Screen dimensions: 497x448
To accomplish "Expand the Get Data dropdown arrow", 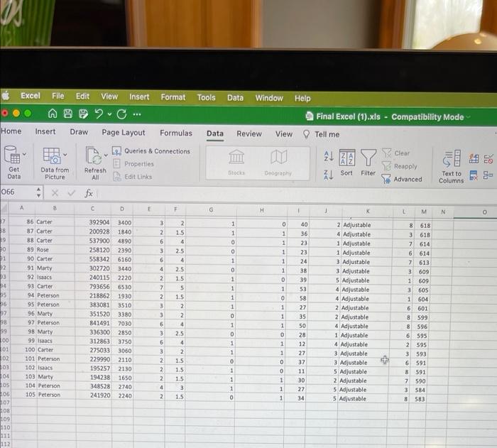I will 24,154.
